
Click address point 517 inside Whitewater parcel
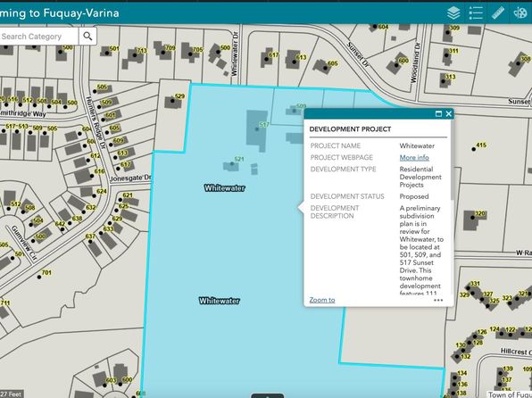click(x=257, y=129)
